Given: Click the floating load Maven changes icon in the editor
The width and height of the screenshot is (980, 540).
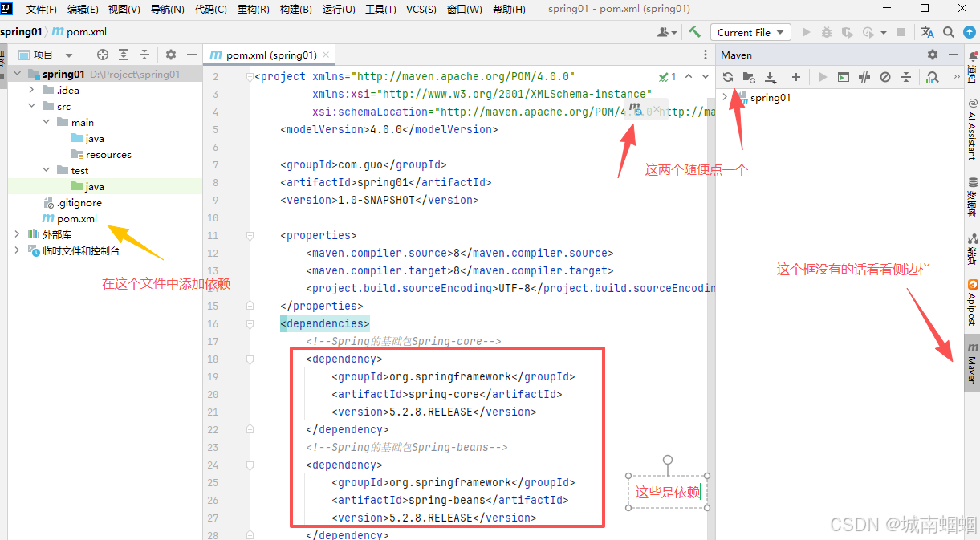Looking at the screenshot, I should pyautogui.click(x=636, y=109).
